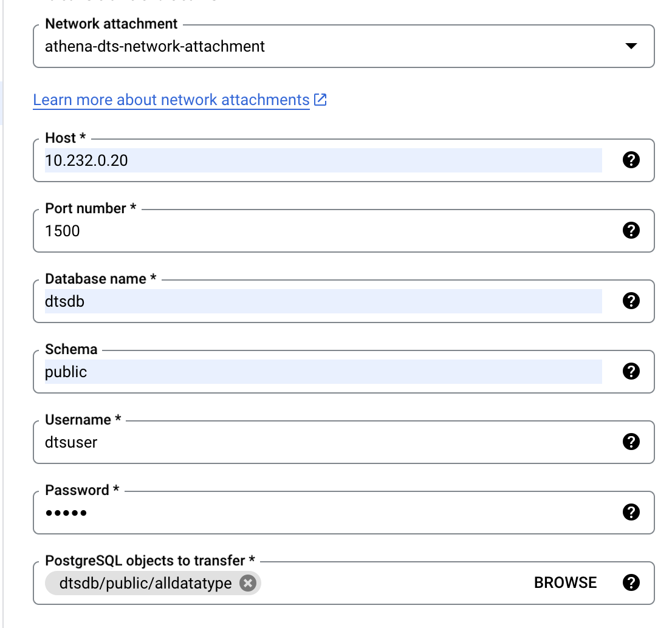Open help for the Port number field

[x=631, y=230]
